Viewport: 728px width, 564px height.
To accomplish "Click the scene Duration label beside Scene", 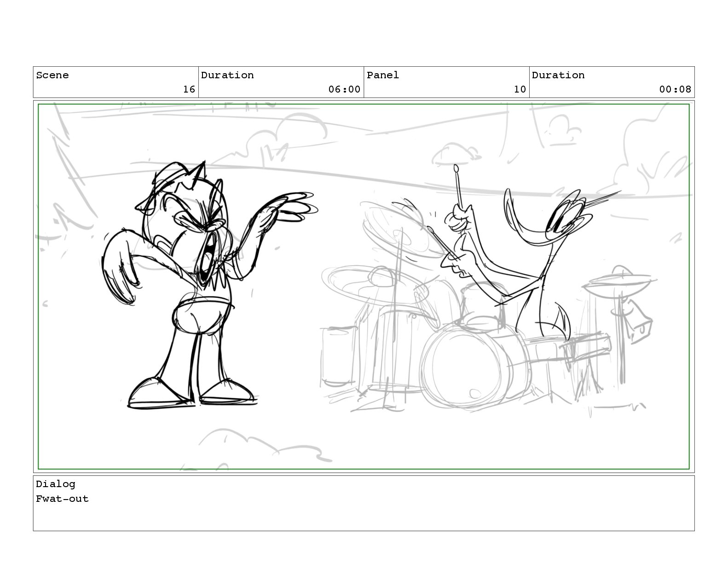I will pyautogui.click(x=227, y=75).
